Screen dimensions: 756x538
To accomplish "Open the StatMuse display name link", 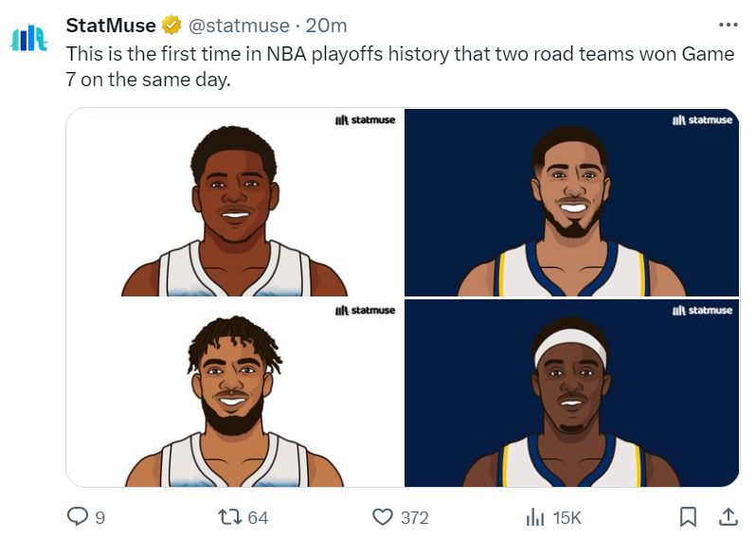I will 111,25.
